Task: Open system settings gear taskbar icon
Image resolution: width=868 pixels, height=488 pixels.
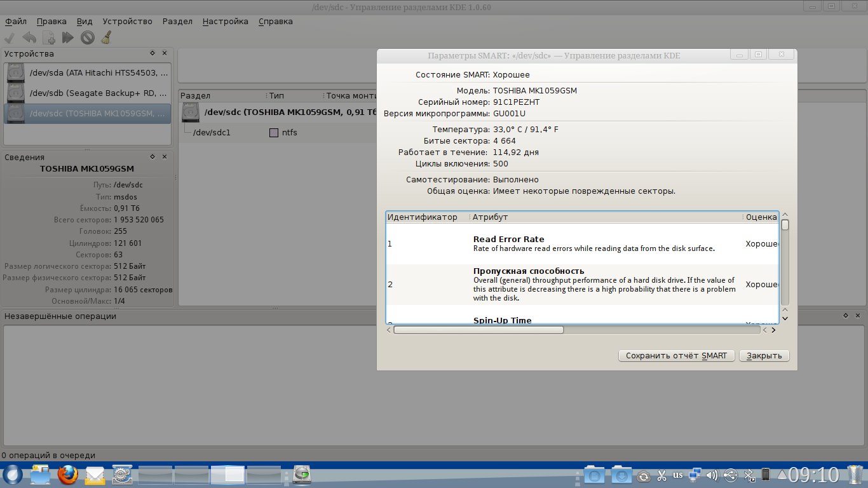Action: tap(122, 475)
